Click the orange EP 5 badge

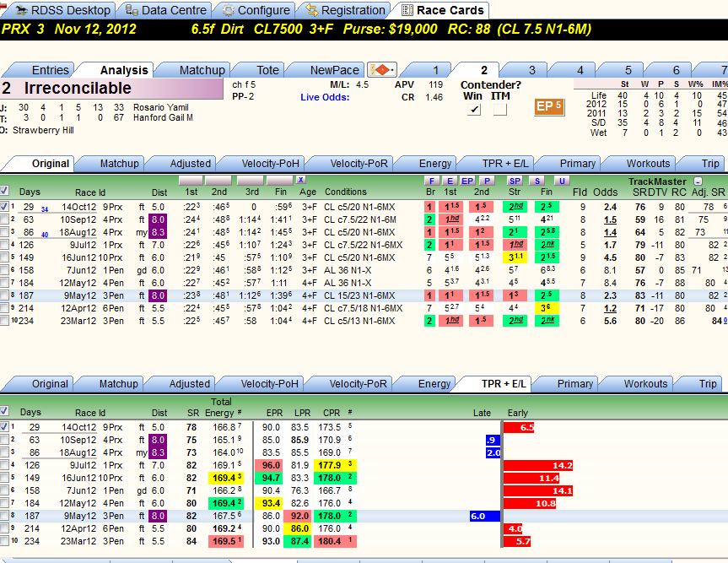(x=549, y=107)
